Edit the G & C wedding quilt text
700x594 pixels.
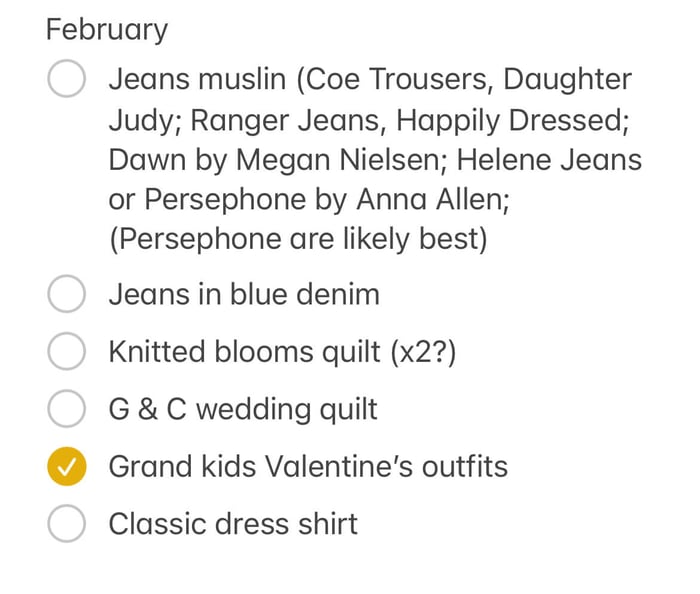[243, 409]
